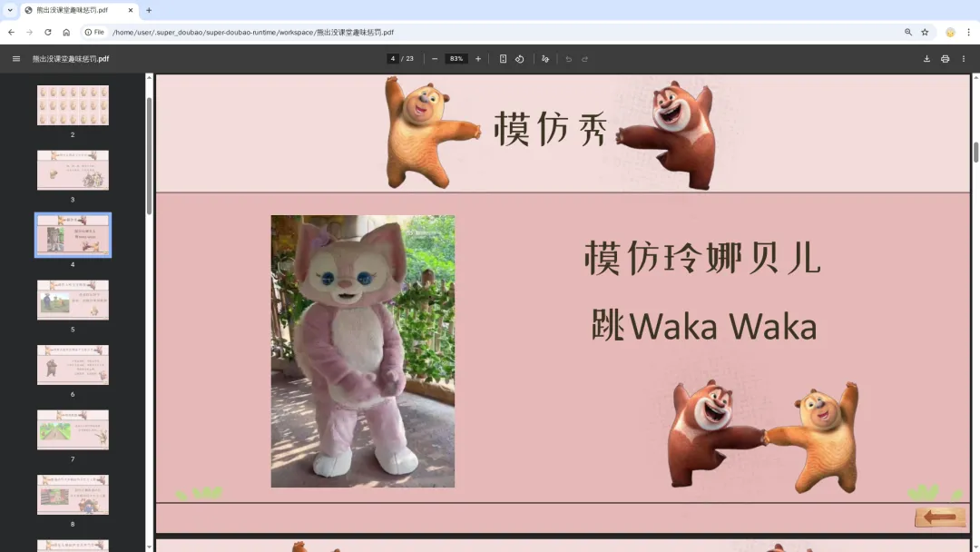Rotate the PDF counterclockwise
Viewport: 980px width, 552px height.
(x=519, y=59)
